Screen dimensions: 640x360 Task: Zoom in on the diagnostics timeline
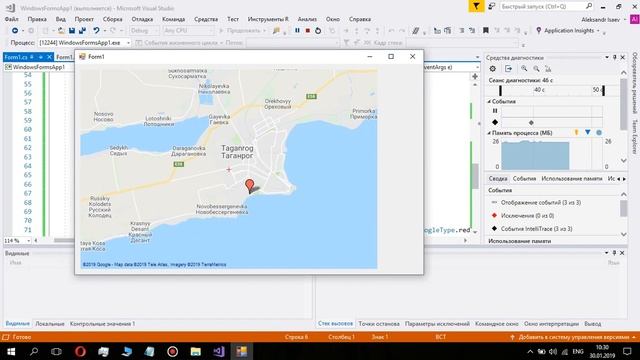[524, 69]
